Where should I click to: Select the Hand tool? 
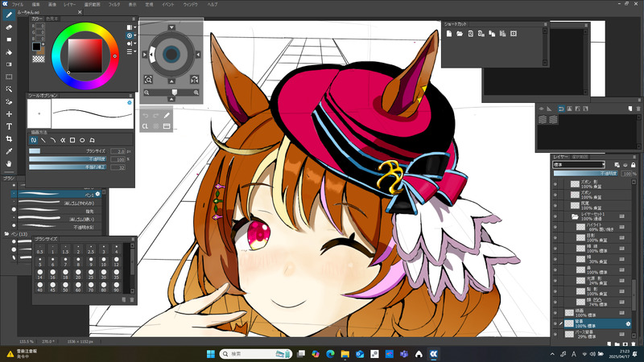click(9, 163)
